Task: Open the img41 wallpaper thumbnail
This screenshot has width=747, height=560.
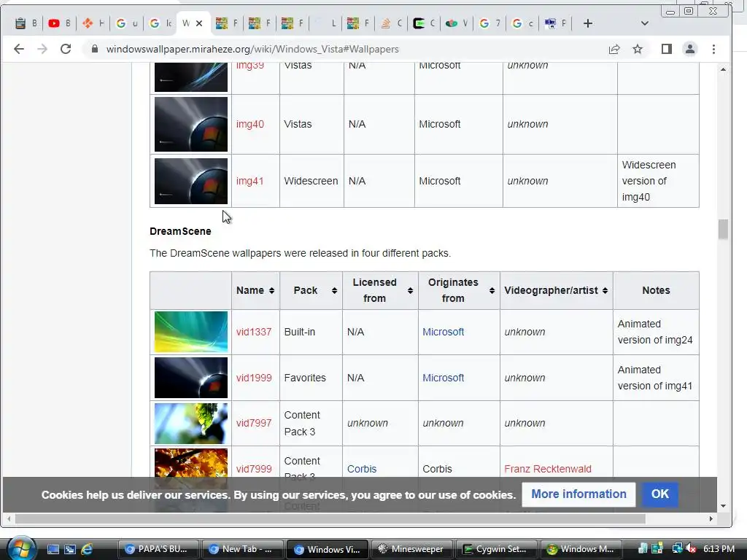Action: pyautogui.click(x=191, y=181)
